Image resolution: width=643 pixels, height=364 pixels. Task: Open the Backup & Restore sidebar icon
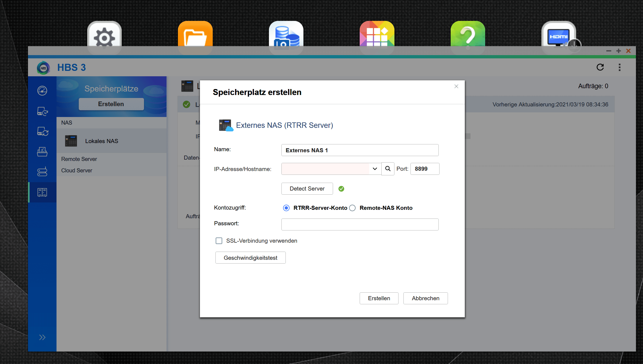click(42, 111)
